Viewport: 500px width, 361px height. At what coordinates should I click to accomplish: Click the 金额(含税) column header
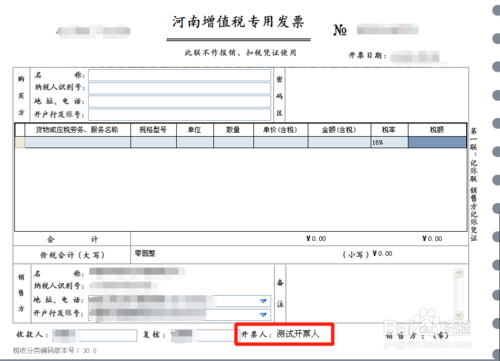point(339,130)
